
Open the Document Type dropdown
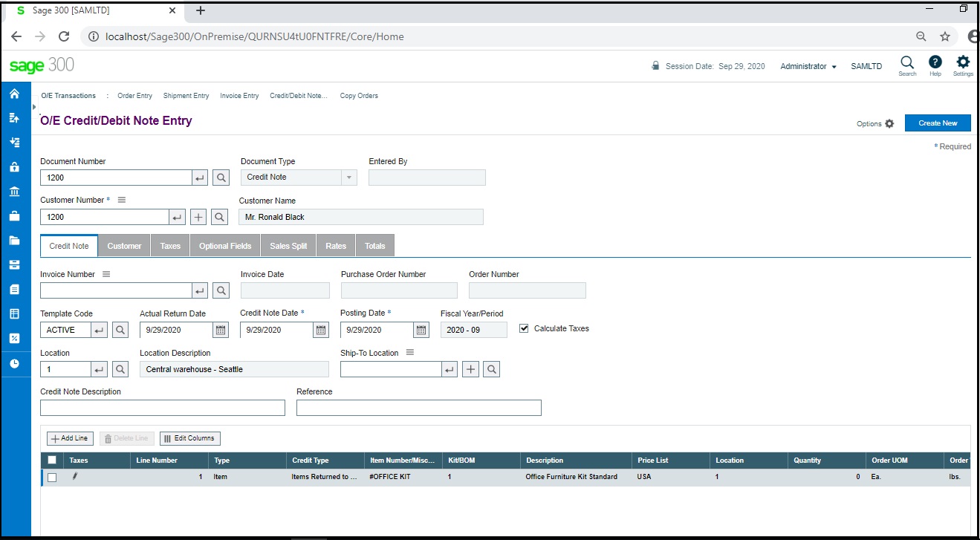[348, 177]
